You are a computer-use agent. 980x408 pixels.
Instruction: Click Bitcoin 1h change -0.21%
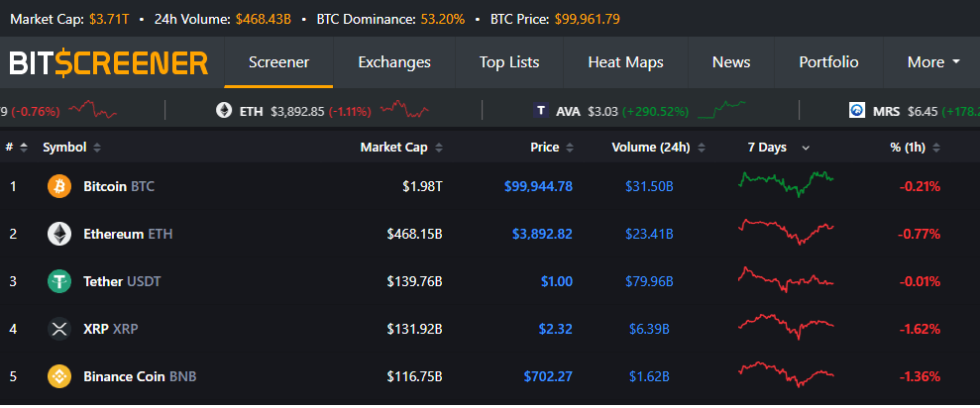coord(920,186)
